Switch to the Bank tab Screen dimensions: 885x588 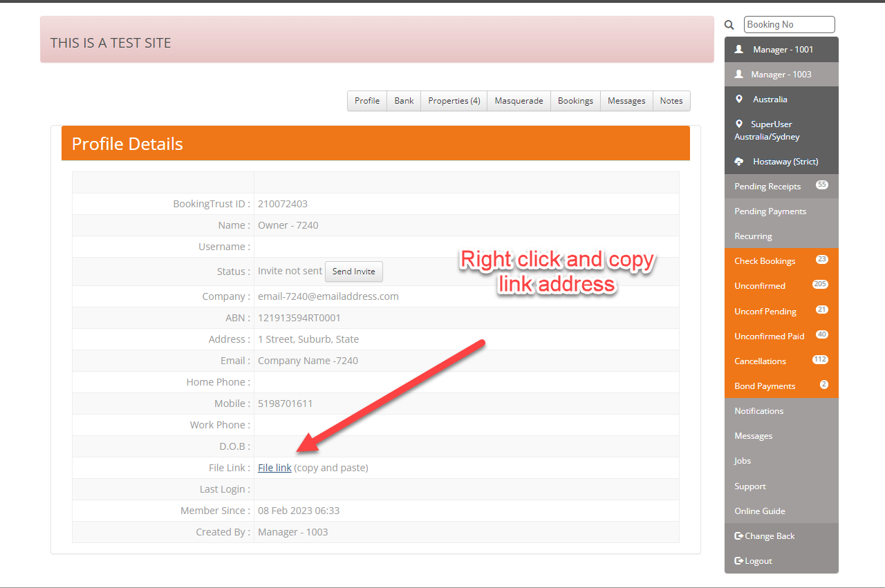[404, 101]
